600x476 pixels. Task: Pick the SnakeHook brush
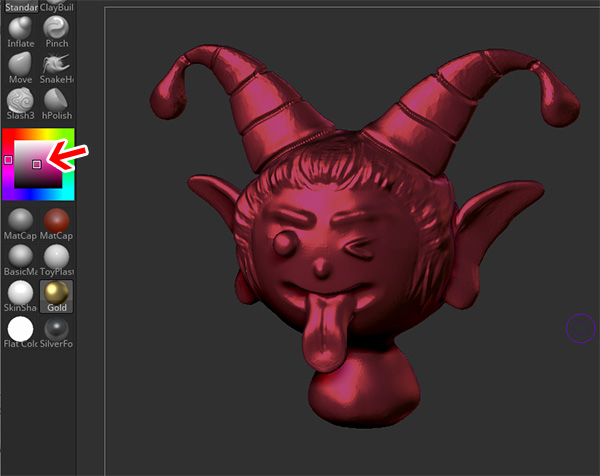click(56, 64)
